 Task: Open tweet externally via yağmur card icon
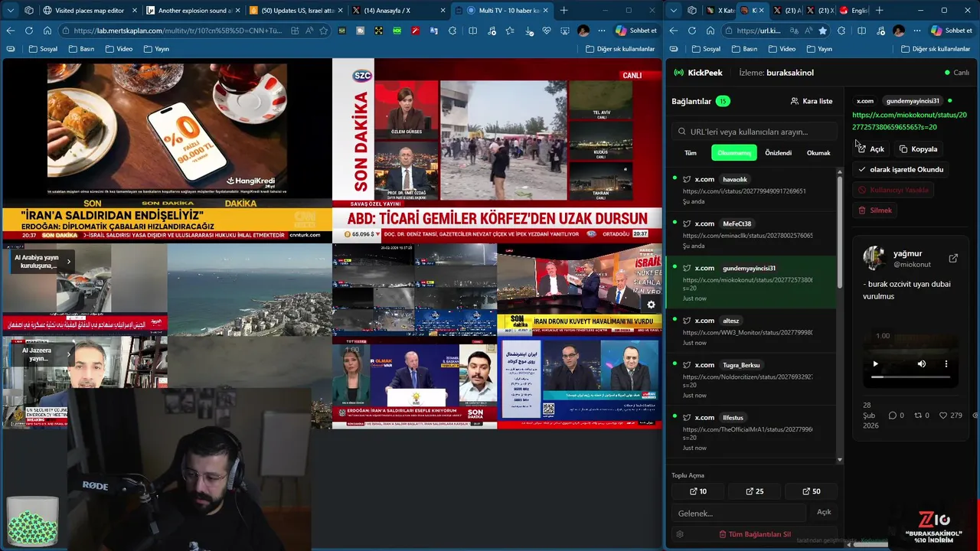(x=953, y=259)
